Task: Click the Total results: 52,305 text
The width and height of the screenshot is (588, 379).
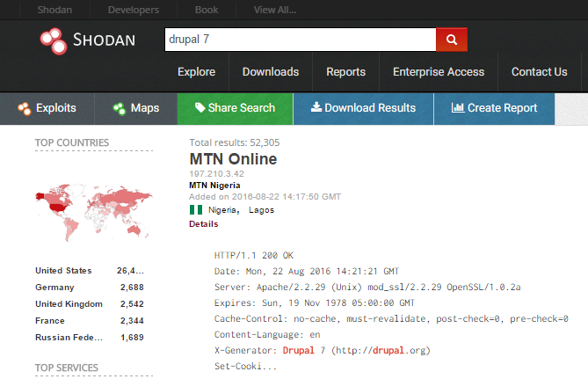Action: pos(235,142)
